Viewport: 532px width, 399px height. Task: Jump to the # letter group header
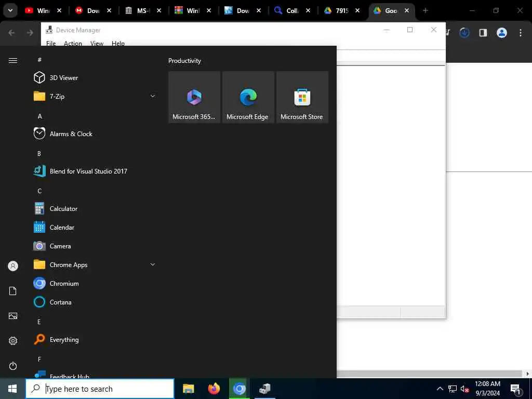coord(39,60)
